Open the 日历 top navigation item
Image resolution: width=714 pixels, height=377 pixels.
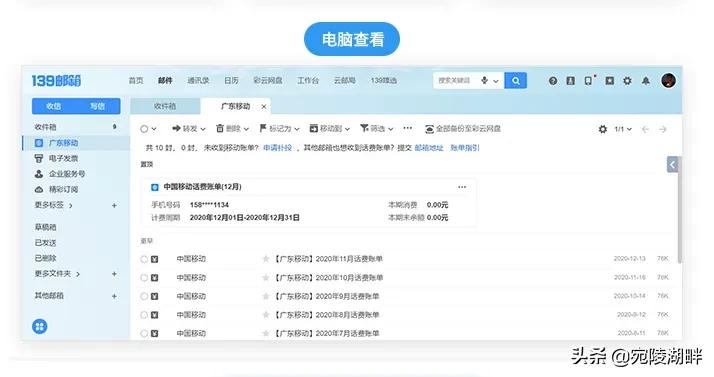pyautogui.click(x=231, y=81)
